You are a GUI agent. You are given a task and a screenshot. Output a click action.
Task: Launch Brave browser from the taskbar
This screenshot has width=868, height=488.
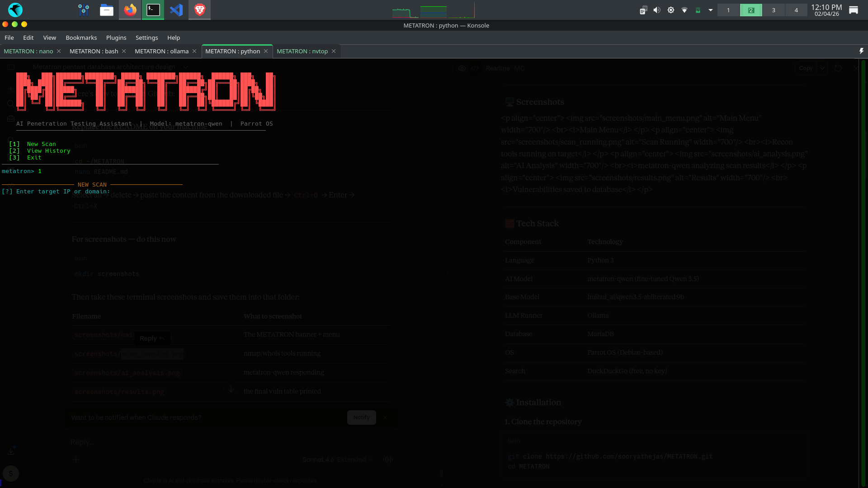(199, 10)
